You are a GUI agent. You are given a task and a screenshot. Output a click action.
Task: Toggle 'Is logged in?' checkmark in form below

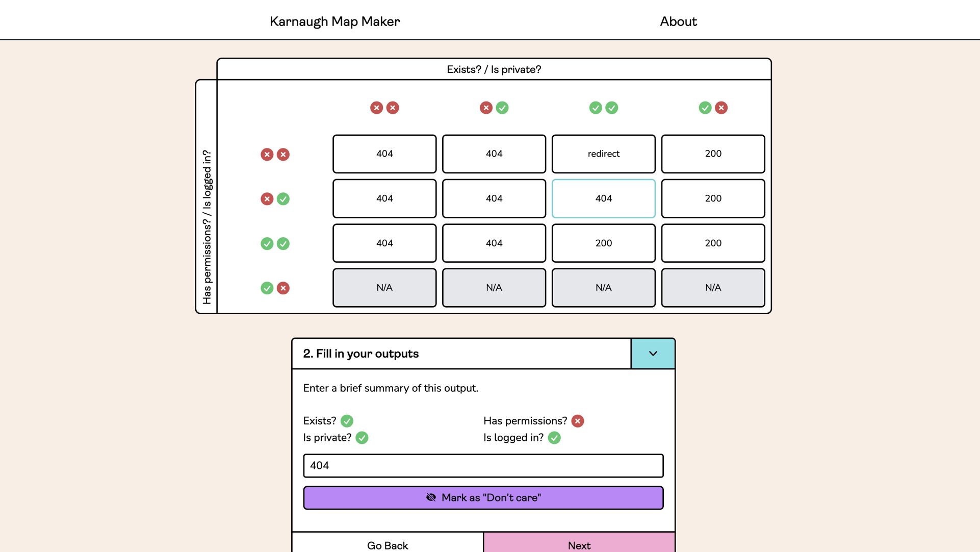click(555, 438)
